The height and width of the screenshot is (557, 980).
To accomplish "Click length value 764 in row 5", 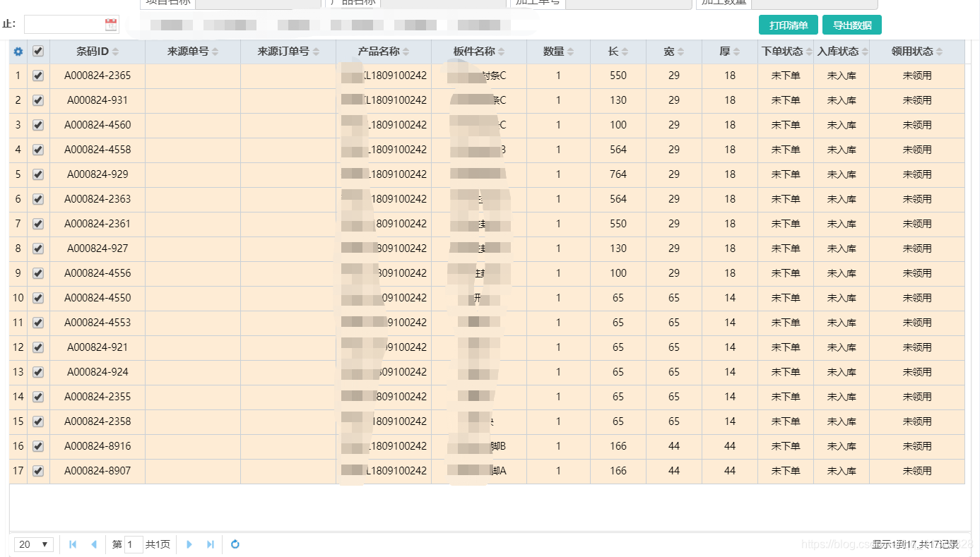I will 618,174.
